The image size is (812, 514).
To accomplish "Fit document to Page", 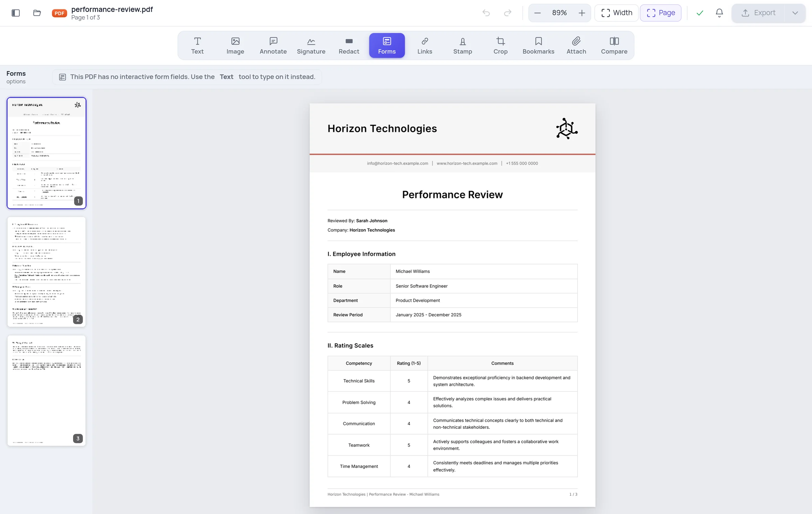I will coord(660,13).
